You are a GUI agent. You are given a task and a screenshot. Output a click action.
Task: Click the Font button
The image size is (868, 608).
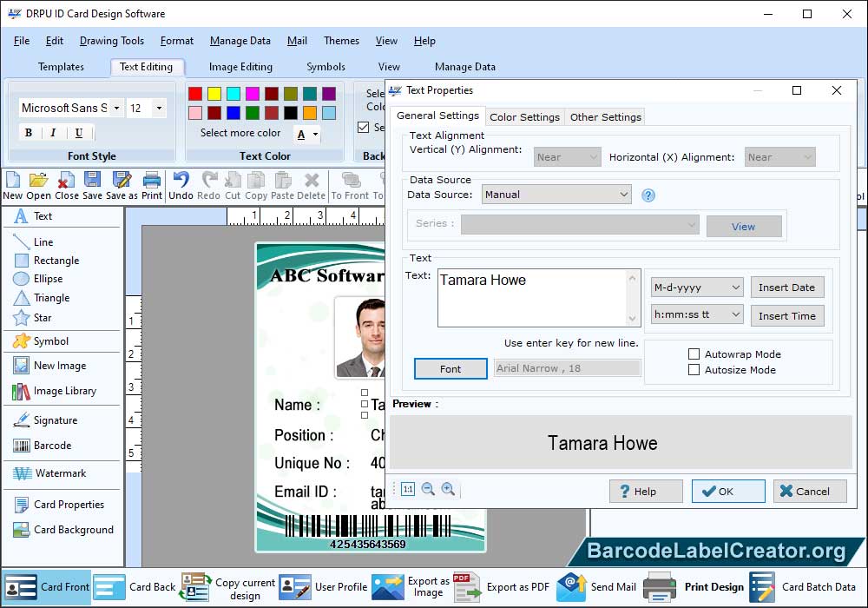point(450,369)
